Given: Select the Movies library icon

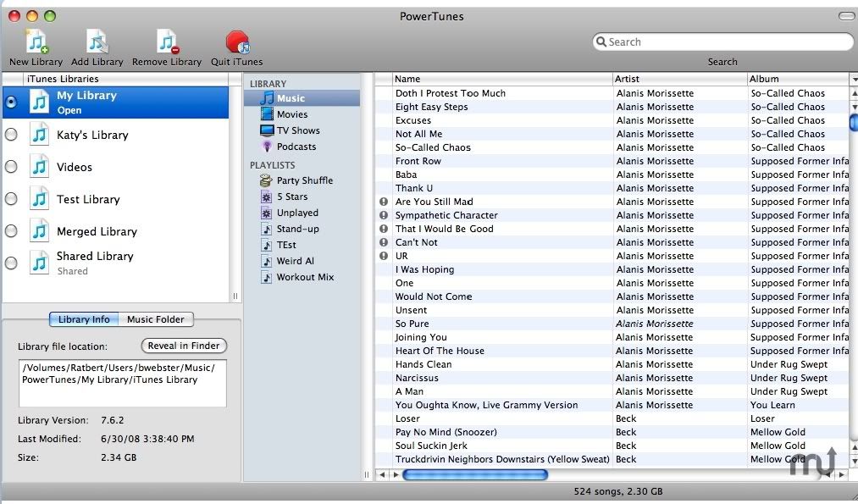Looking at the screenshot, I should click(267, 114).
